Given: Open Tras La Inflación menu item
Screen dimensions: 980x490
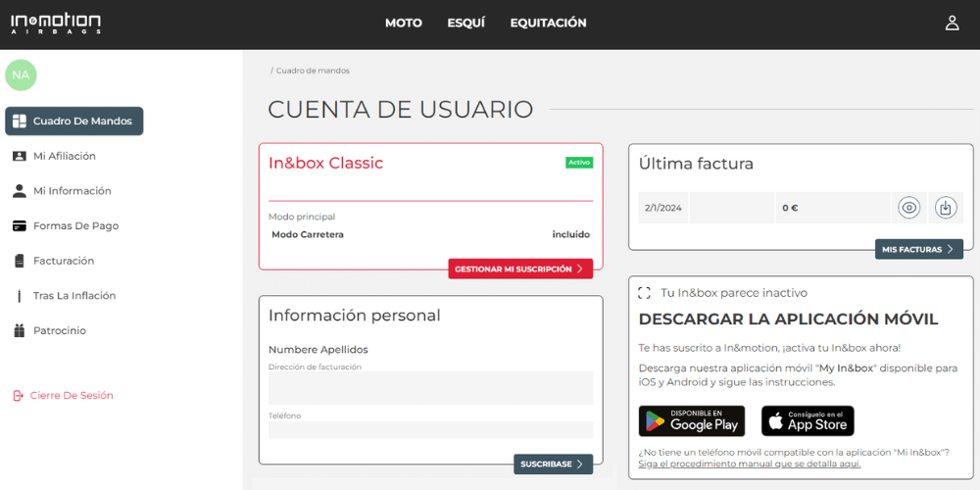Looking at the screenshot, I should (73, 296).
